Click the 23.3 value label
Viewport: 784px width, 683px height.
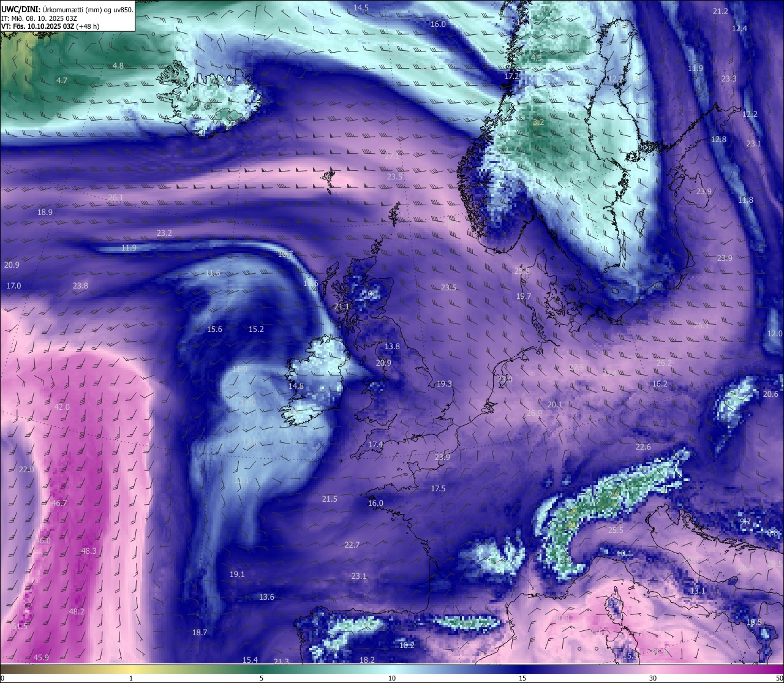(x=729, y=78)
